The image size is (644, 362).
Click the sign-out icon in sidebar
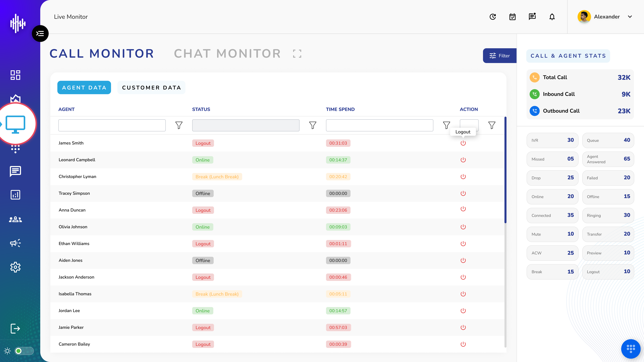click(15, 328)
